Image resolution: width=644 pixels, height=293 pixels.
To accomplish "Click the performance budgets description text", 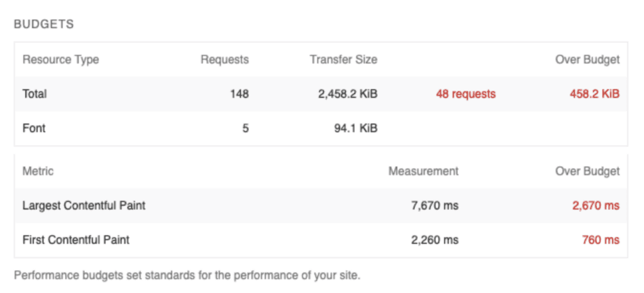I will [x=187, y=275].
